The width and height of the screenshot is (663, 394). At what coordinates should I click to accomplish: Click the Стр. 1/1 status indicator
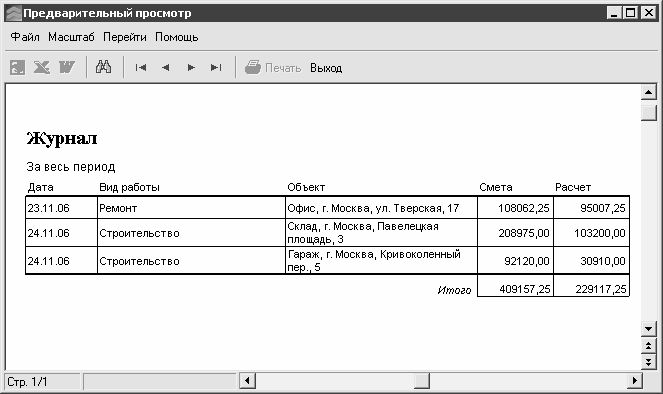tap(42, 382)
